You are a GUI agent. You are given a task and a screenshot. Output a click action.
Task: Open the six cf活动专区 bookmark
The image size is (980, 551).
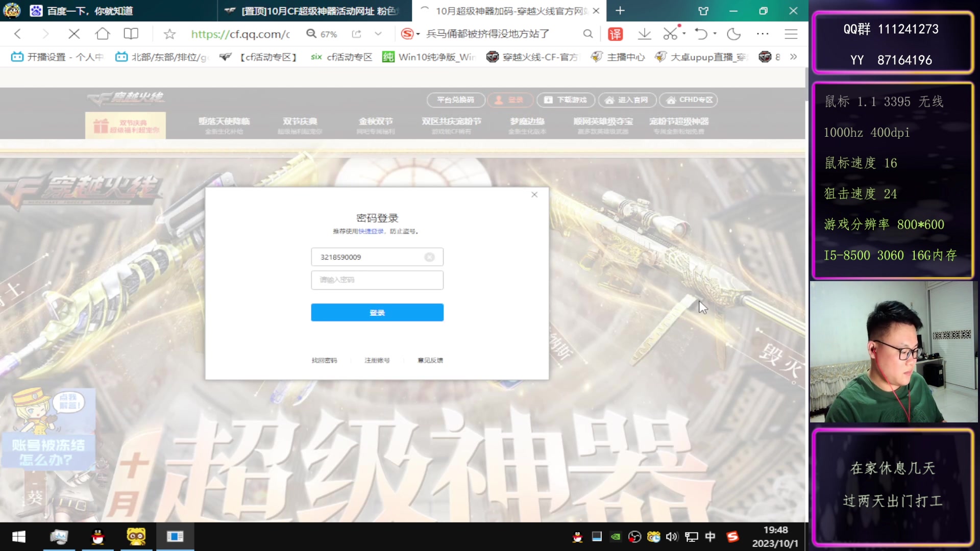pyautogui.click(x=341, y=57)
